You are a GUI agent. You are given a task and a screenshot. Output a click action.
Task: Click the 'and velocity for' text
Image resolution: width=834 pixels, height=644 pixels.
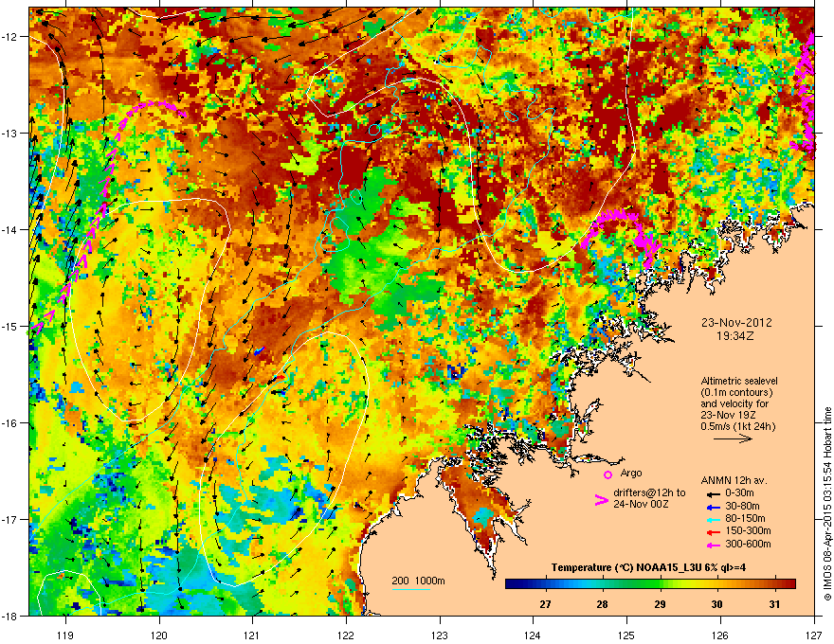(734, 403)
